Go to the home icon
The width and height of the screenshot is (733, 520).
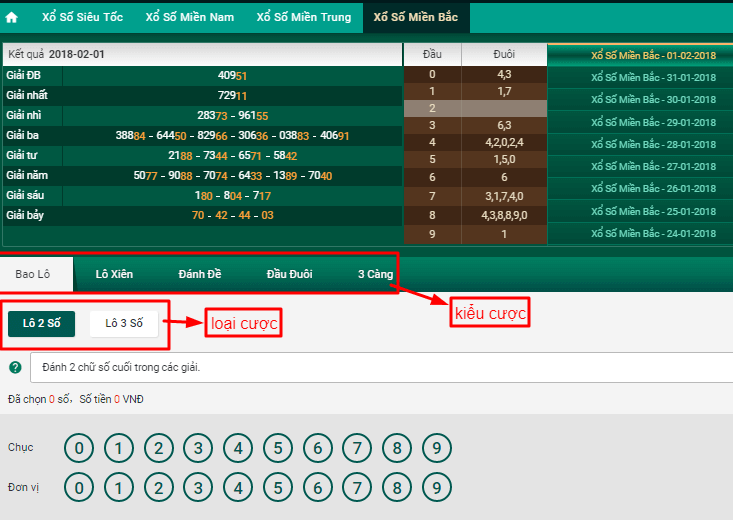click(x=12, y=17)
